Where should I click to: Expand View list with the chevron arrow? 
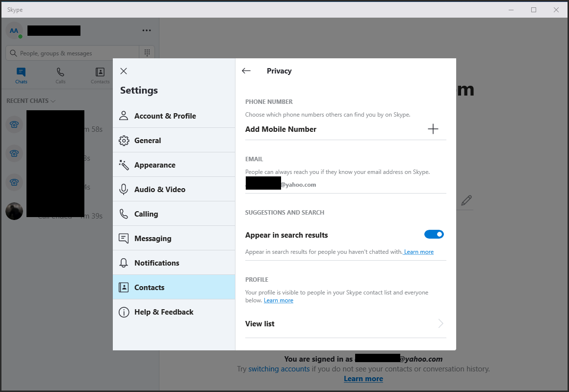[x=440, y=323]
